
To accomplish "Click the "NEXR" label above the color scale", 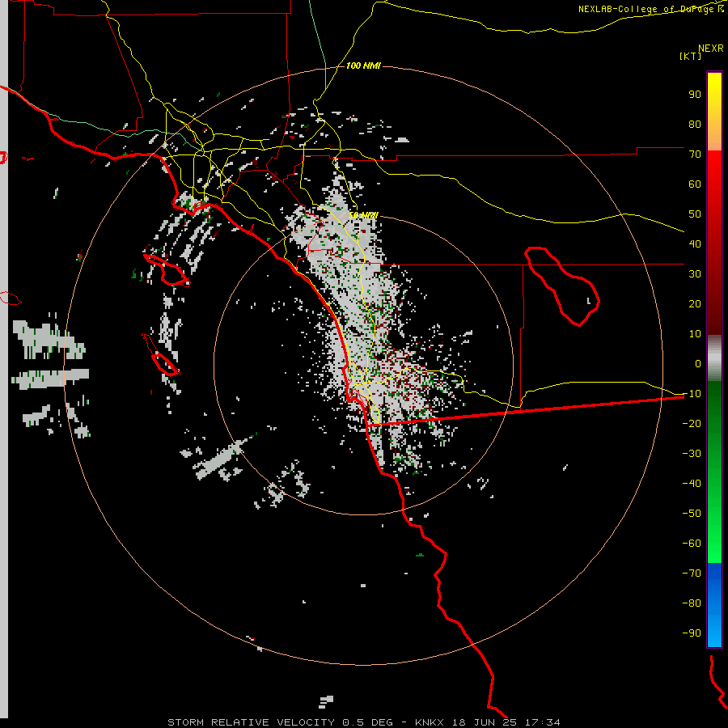I will point(711,49).
